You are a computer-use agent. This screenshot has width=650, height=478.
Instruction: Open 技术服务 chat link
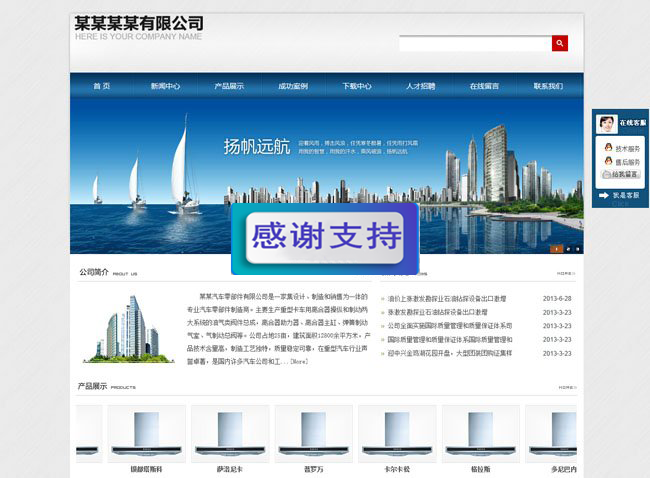pos(628,148)
